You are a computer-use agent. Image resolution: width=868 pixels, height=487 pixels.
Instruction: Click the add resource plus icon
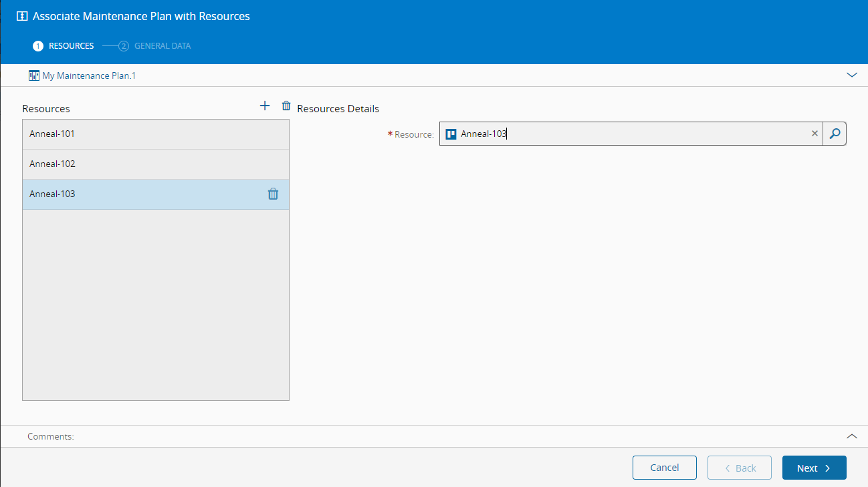[265, 106]
